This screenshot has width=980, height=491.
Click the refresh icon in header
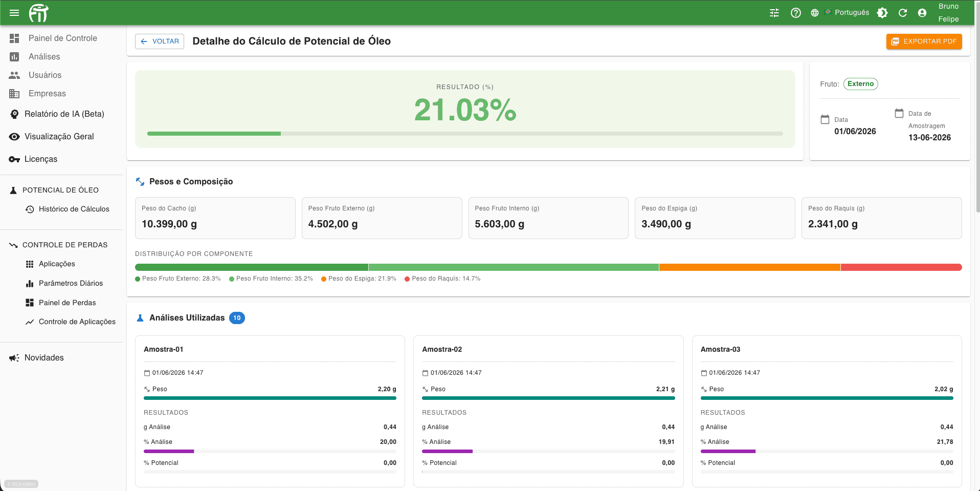click(x=903, y=13)
